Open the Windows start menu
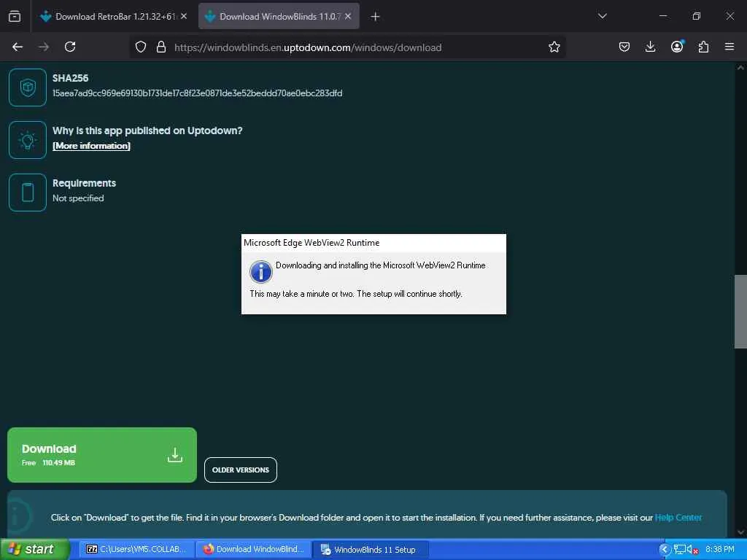This screenshot has width=747, height=560. tap(35, 549)
